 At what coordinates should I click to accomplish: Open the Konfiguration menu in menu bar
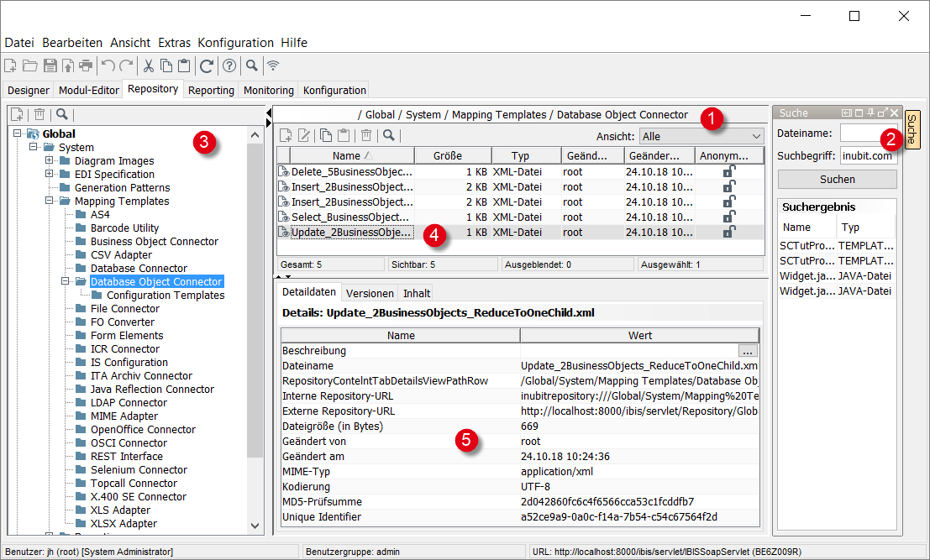pyautogui.click(x=235, y=43)
